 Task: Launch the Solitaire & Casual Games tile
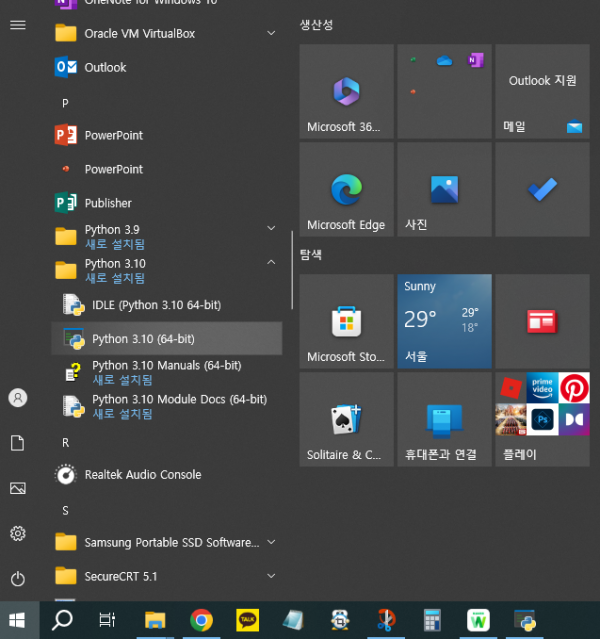click(x=346, y=419)
